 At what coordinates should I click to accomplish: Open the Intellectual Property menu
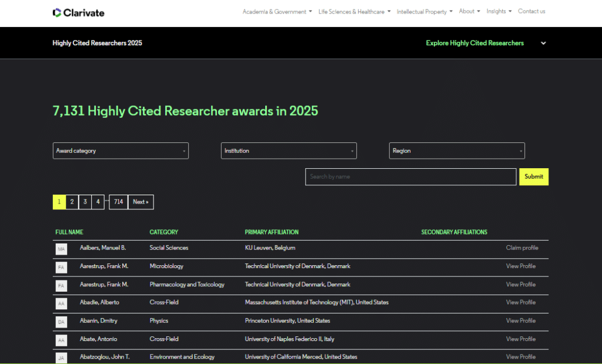(x=424, y=12)
